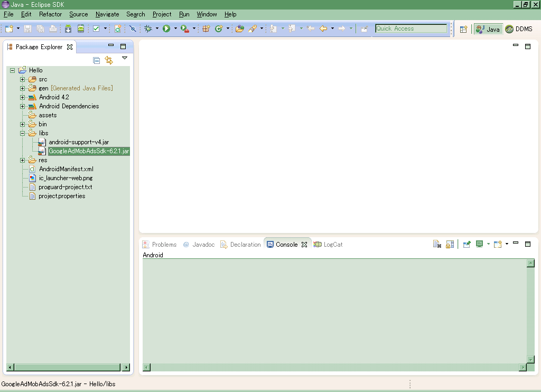Open the Refactor menu

pos(50,14)
